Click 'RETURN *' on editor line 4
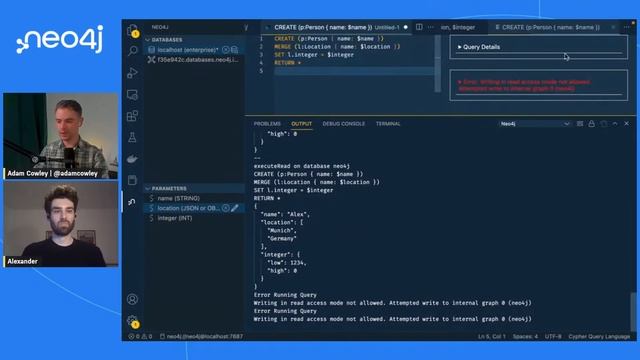 click(x=288, y=63)
